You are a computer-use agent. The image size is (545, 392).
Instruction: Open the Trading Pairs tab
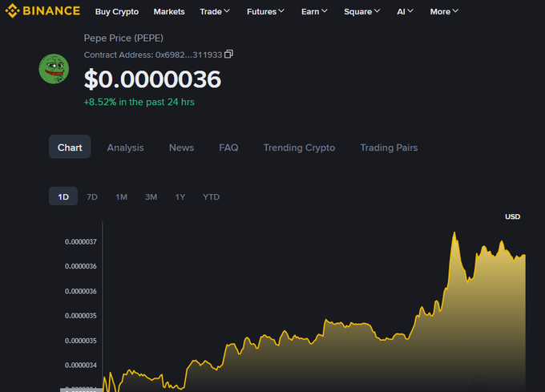tap(389, 148)
